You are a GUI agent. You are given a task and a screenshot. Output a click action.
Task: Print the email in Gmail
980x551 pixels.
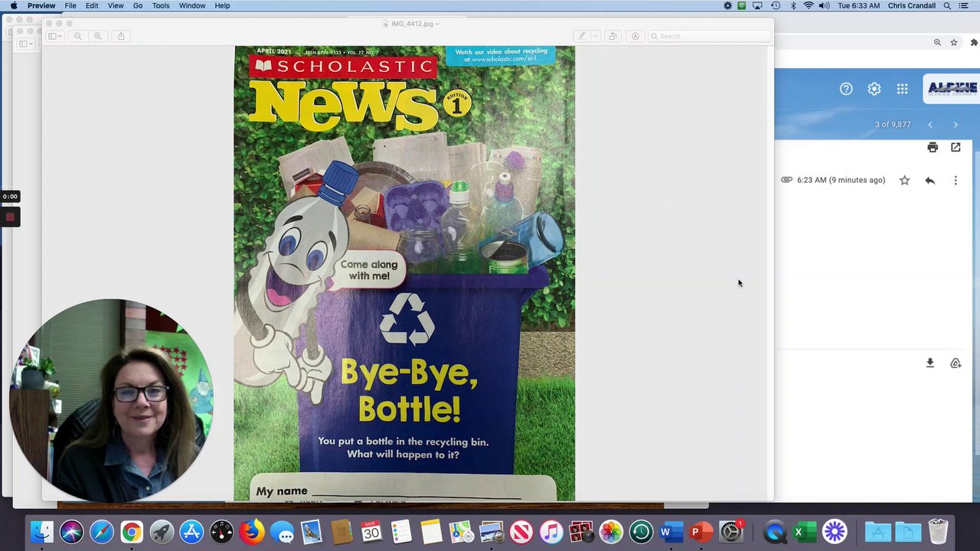click(933, 147)
